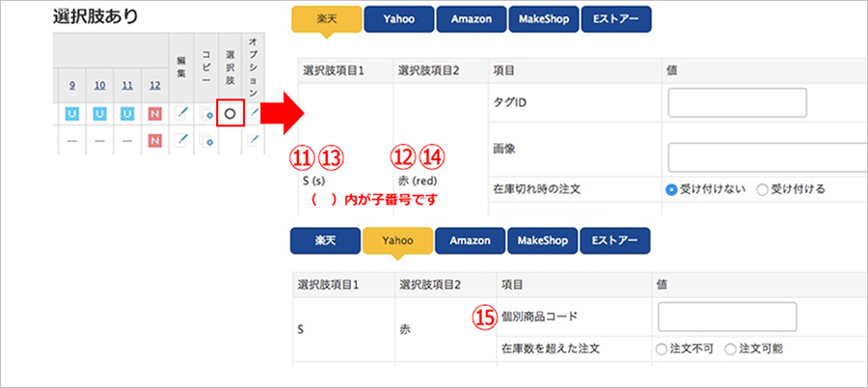This screenshot has width=868, height=388.
Task: Focus the 個別商品コード input field
Action: click(x=727, y=317)
